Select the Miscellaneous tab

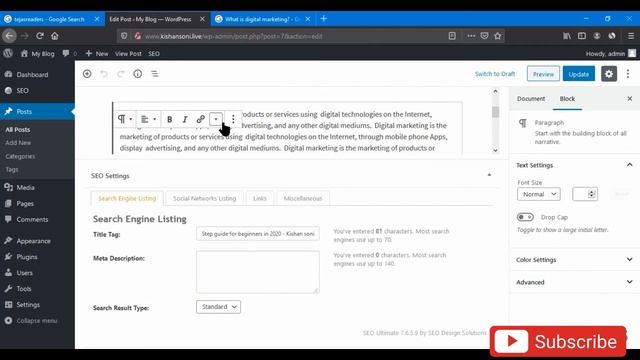[x=303, y=198]
